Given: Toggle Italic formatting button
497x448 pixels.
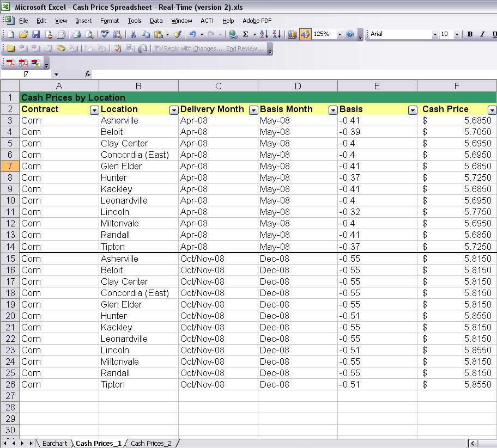Looking at the screenshot, I should click(x=482, y=34).
